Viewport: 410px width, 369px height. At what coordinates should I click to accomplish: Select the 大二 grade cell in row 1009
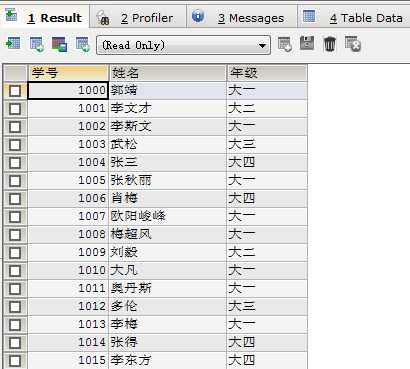pyautogui.click(x=267, y=253)
